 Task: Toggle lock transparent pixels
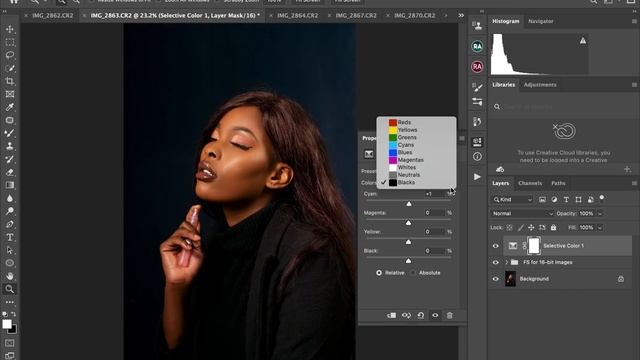509,228
